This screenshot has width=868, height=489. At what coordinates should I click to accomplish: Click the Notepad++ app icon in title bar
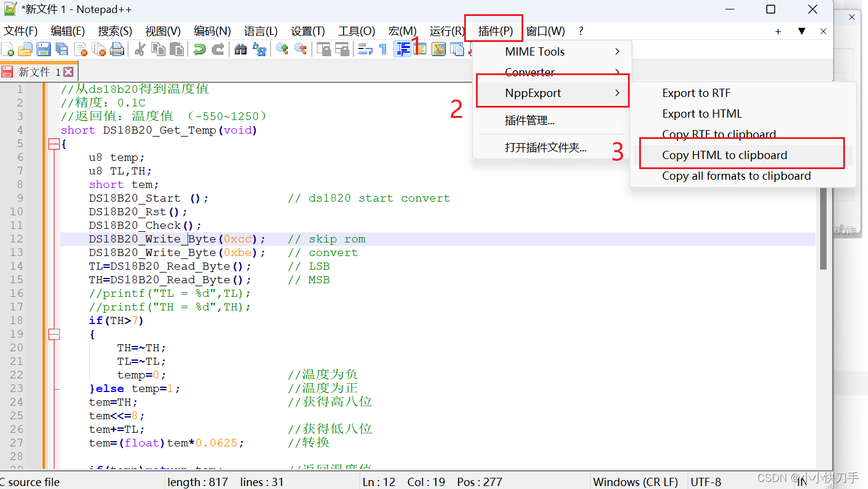tap(10, 9)
